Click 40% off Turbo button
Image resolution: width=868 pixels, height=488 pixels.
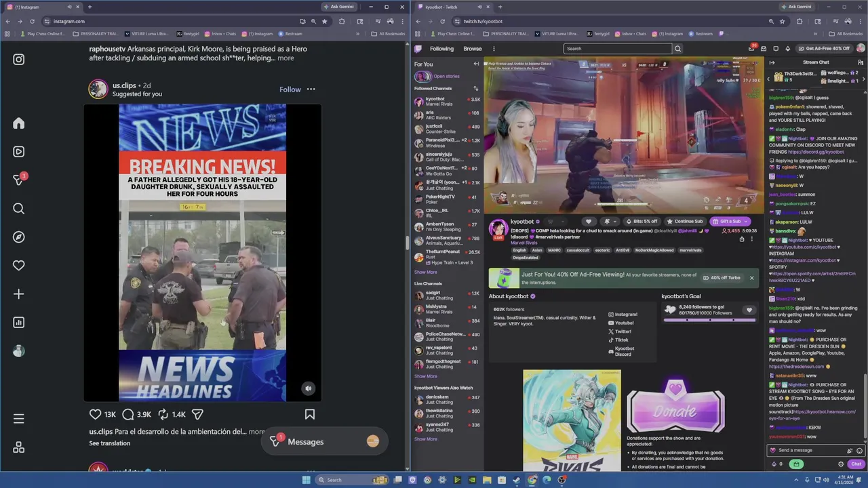tap(722, 278)
